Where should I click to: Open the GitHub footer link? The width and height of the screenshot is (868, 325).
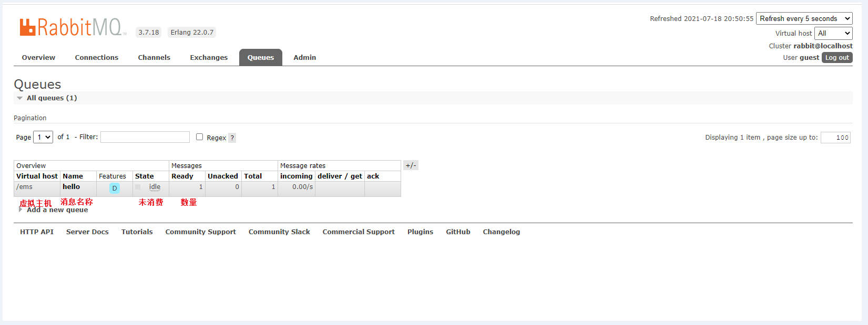pos(458,232)
